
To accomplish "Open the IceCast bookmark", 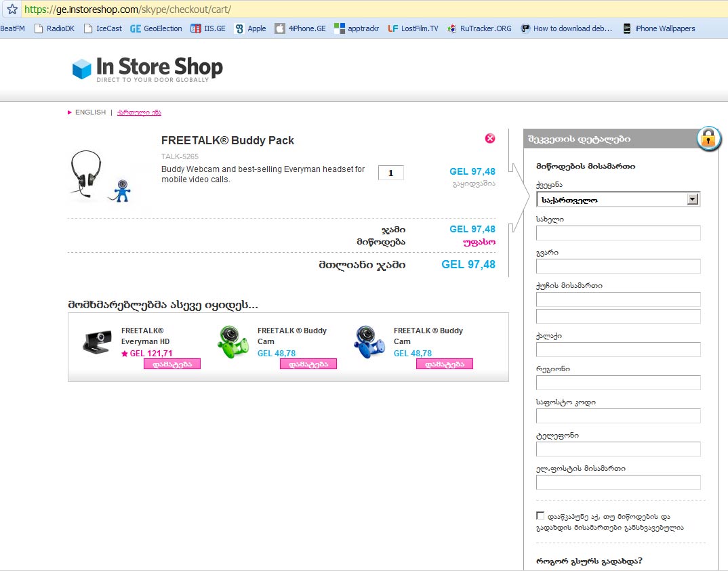I will (x=102, y=28).
